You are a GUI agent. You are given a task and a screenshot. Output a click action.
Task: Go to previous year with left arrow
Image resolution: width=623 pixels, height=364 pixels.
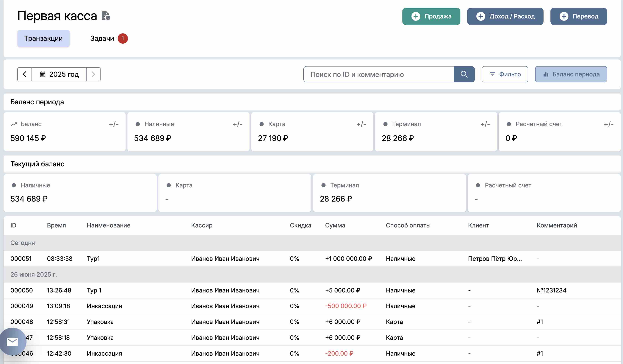point(25,74)
